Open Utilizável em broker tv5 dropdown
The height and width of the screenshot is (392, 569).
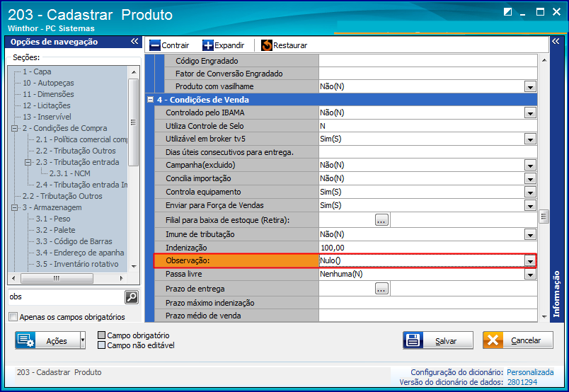[x=530, y=139]
